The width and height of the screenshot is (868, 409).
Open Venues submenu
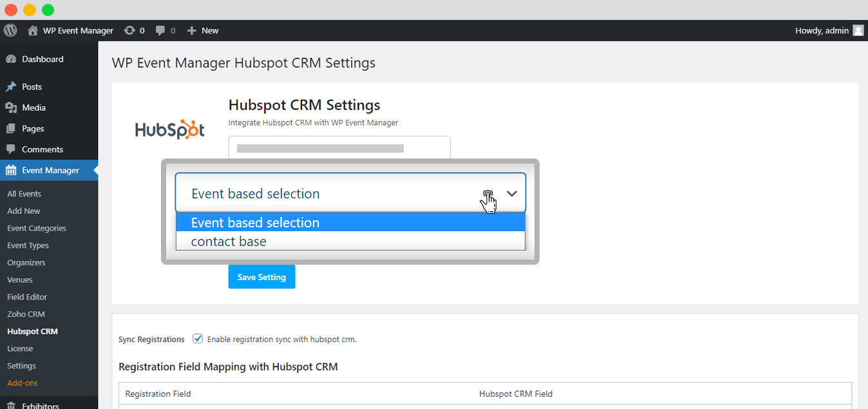click(20, 280)
